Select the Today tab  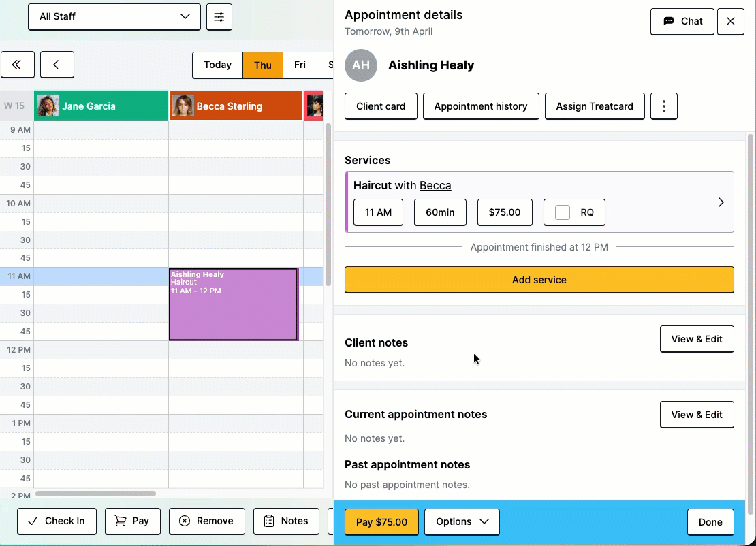click(217, 65)
